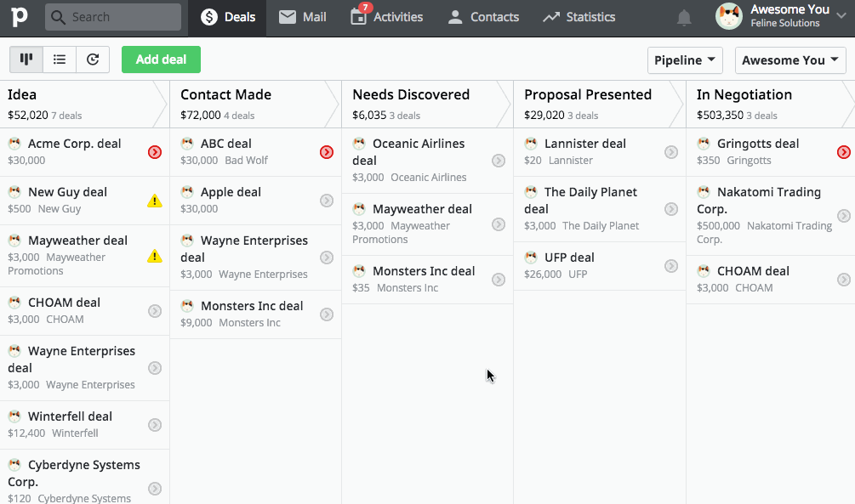Open the Pipeline dropdown

pyautogui.click(x=685, y=60)
